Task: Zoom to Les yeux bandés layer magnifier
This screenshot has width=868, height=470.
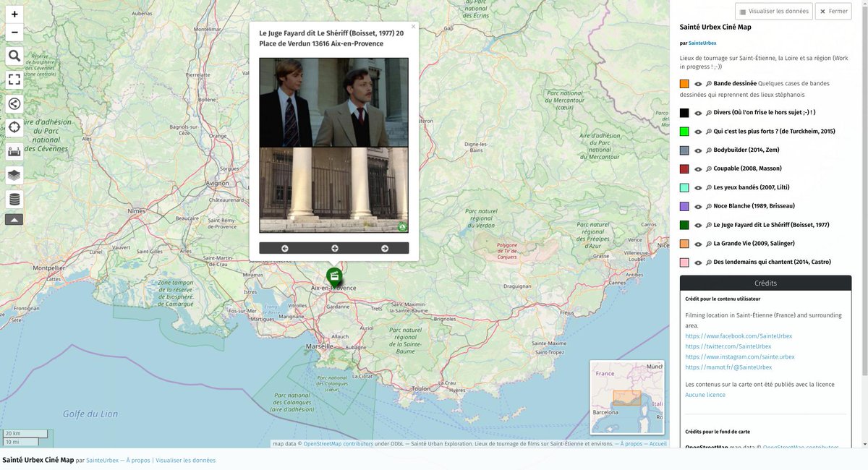Action: 709,188
